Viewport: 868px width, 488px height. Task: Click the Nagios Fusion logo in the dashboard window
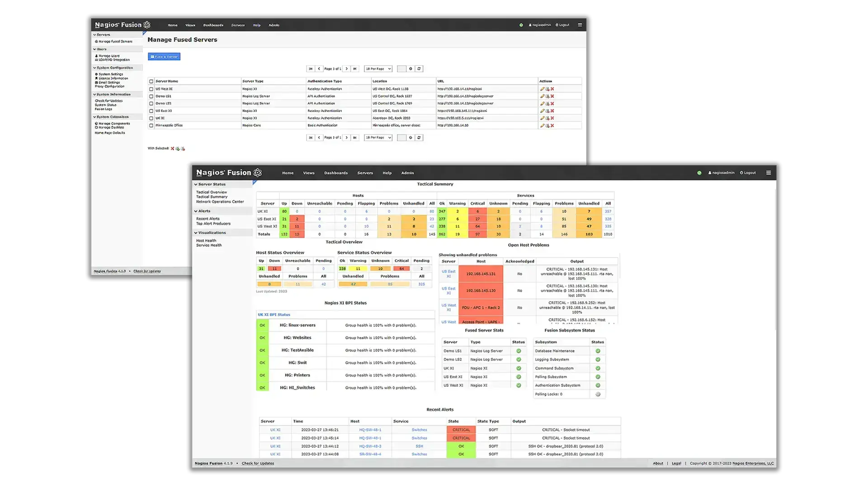click(x=229, y=173)
